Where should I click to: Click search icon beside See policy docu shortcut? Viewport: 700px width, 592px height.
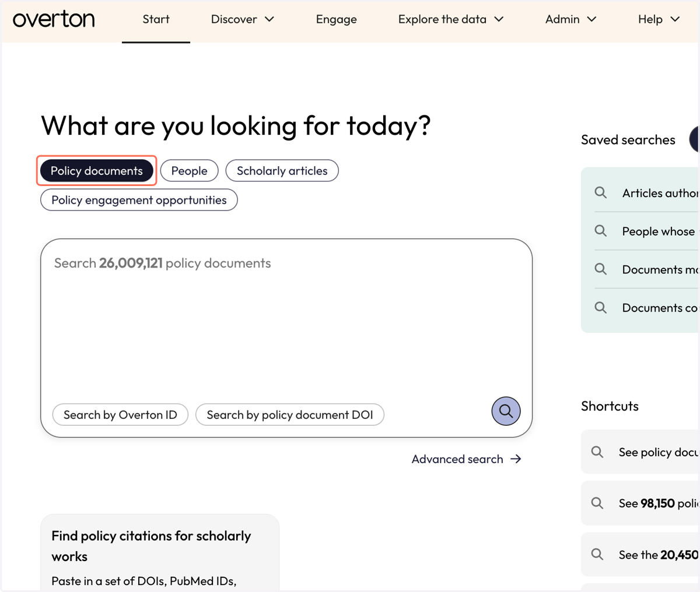(597, 452)
